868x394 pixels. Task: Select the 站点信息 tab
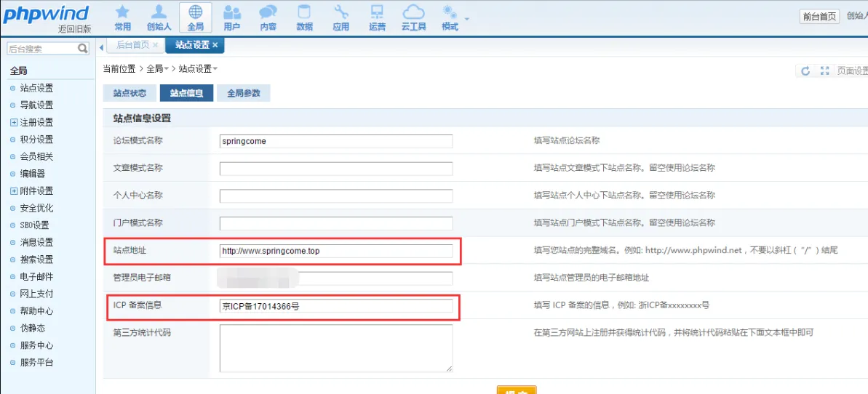pos(186,93)
